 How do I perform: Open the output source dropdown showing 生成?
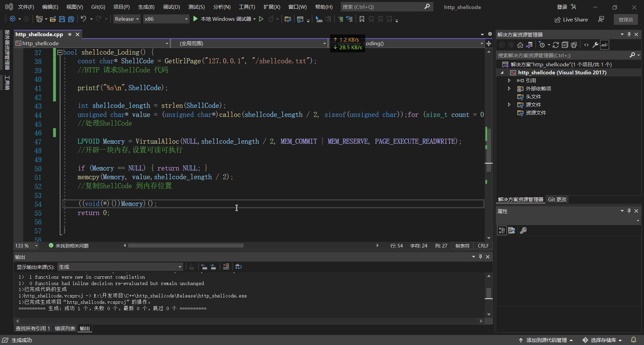tap(120, 267)
